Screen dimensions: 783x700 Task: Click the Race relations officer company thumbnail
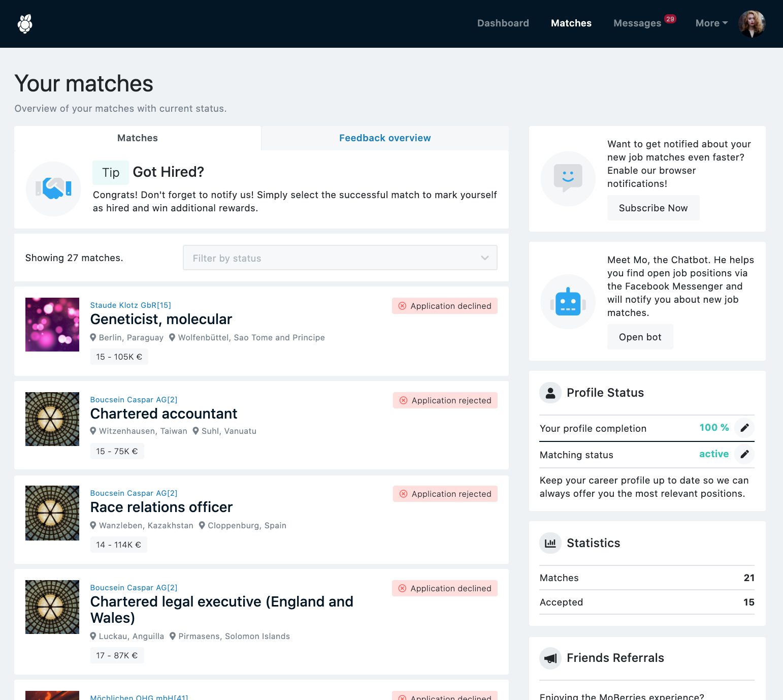52,513
